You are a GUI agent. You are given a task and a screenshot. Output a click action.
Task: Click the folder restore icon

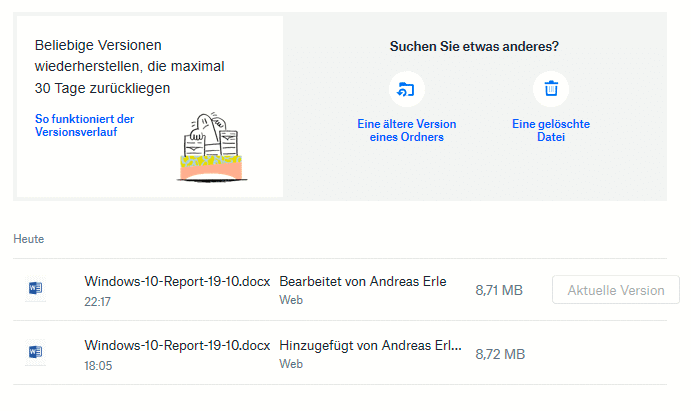406,89
